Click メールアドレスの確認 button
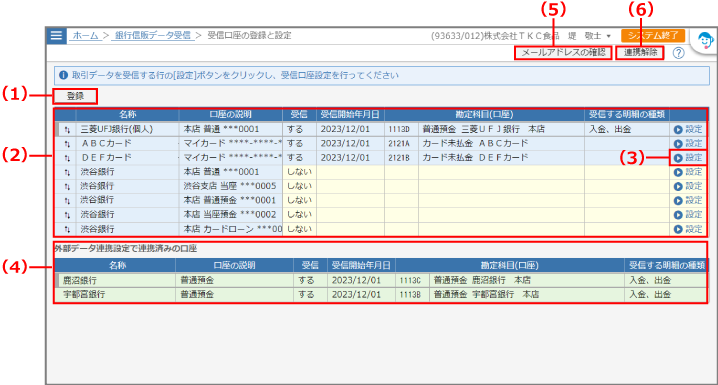Screen dimensions: 718x385 563,53
